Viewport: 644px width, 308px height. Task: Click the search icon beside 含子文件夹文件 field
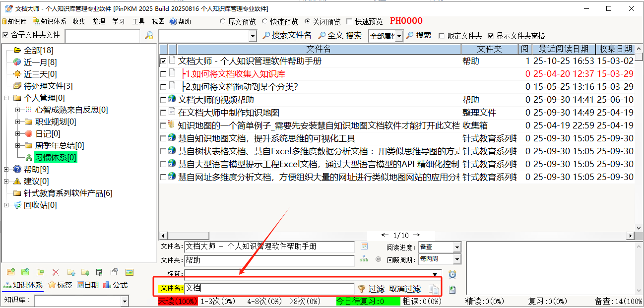tap(148, 36)
